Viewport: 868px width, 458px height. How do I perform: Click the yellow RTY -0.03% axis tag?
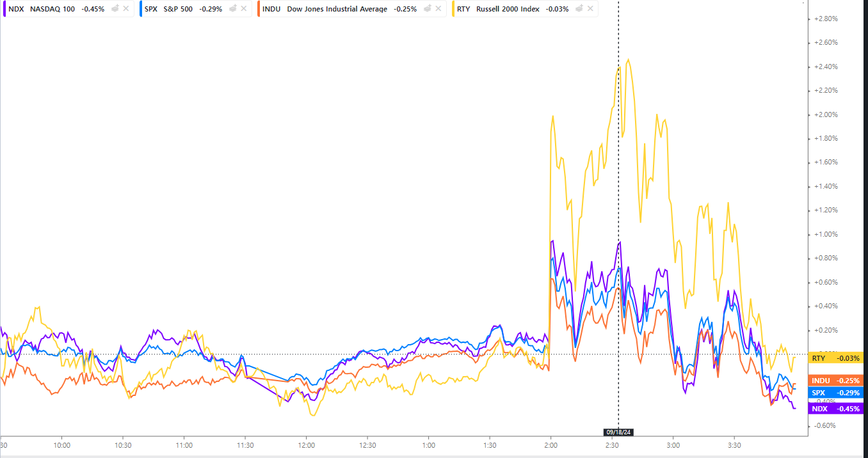pos(836,358)
